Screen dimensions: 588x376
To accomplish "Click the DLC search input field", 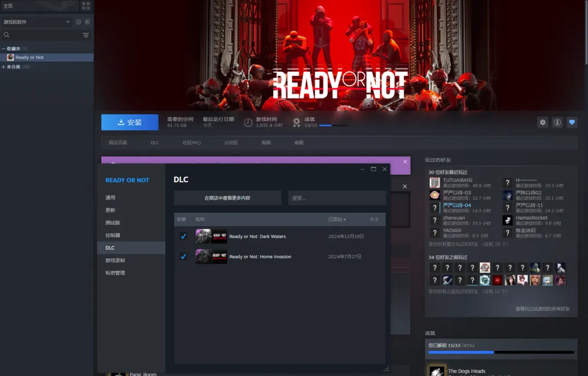I will point(336,198).
